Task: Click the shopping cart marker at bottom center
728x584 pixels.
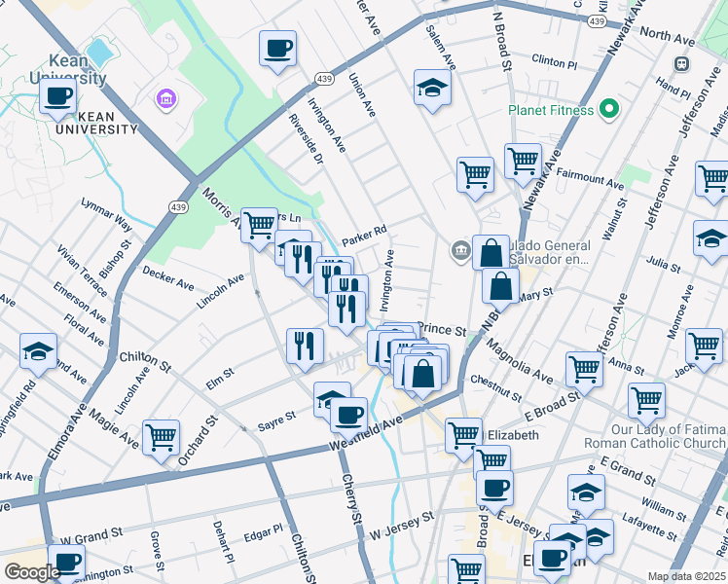Action: 466,568
